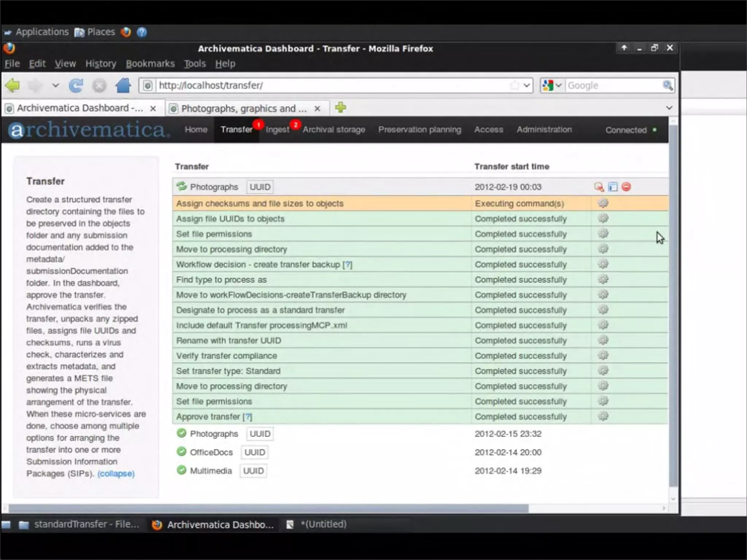747x560 pixels.
Task: Open URL bar history dropdown arrow
Action: point(526,86)
